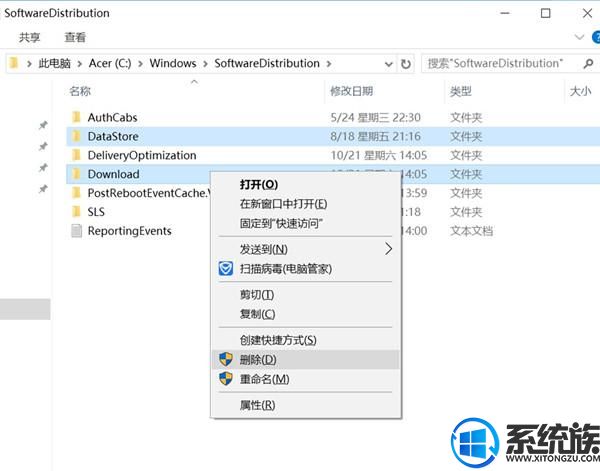The height and width of the screenshot is (471, 600).
Task: Choose 属性(R) menu entry
Action: coord(305,405)
